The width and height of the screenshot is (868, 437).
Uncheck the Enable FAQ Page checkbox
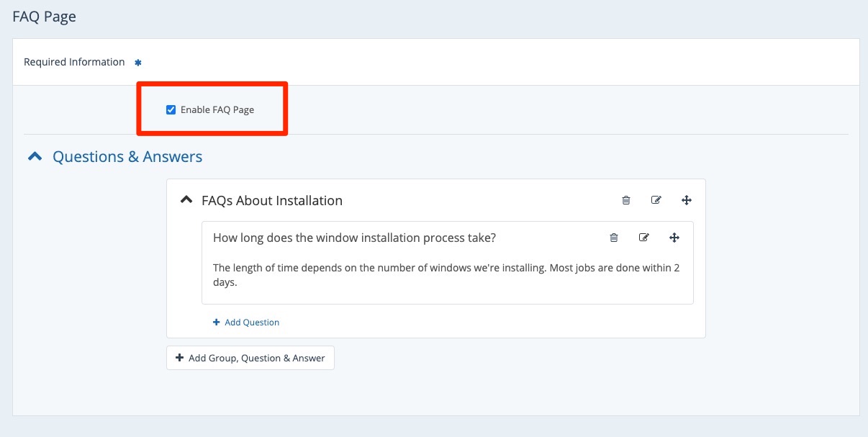[171, 110]
